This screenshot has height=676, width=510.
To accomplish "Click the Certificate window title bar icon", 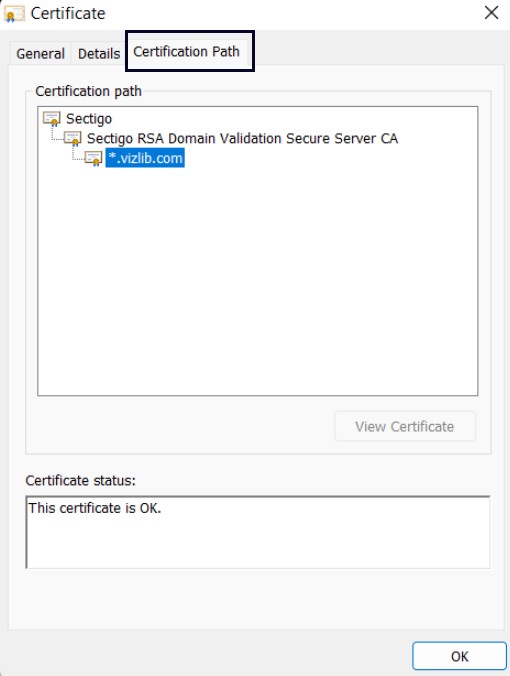I will pos(14,14).
